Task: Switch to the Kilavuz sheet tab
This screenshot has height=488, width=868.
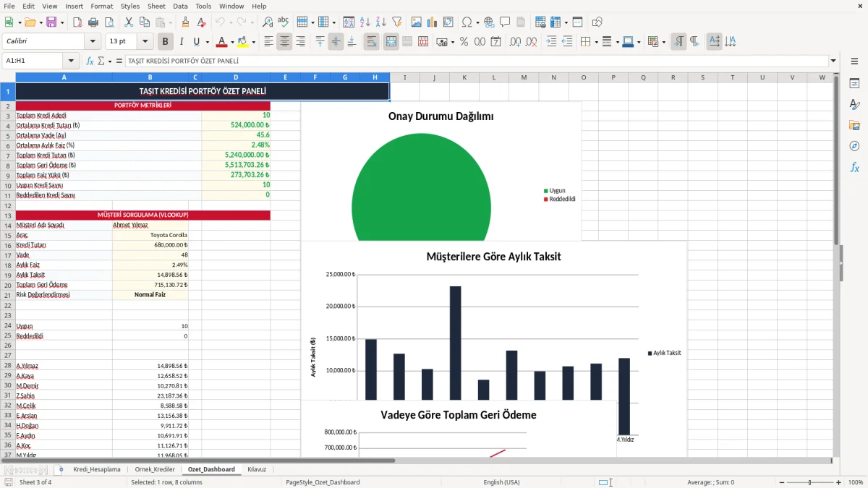Action: pos(257,469)
